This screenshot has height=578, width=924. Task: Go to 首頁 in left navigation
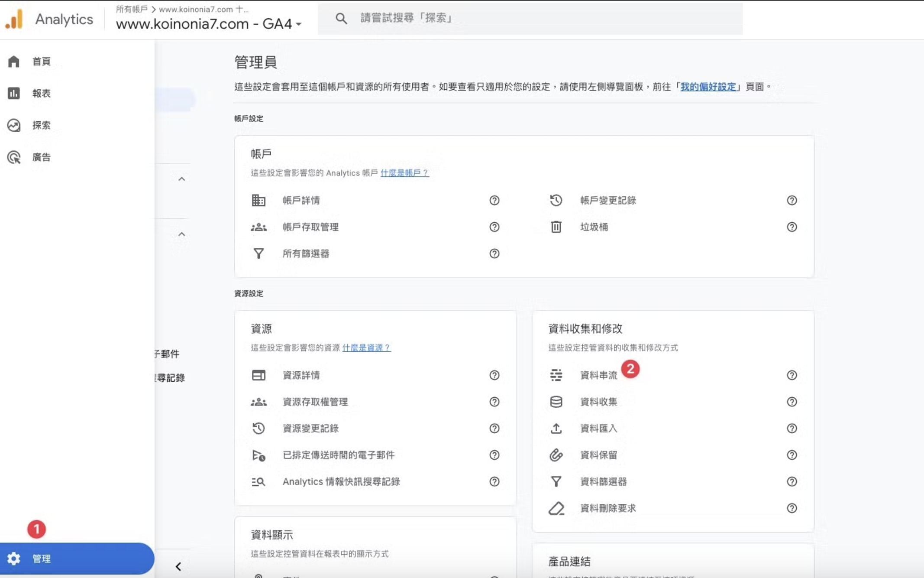[41, 62]
